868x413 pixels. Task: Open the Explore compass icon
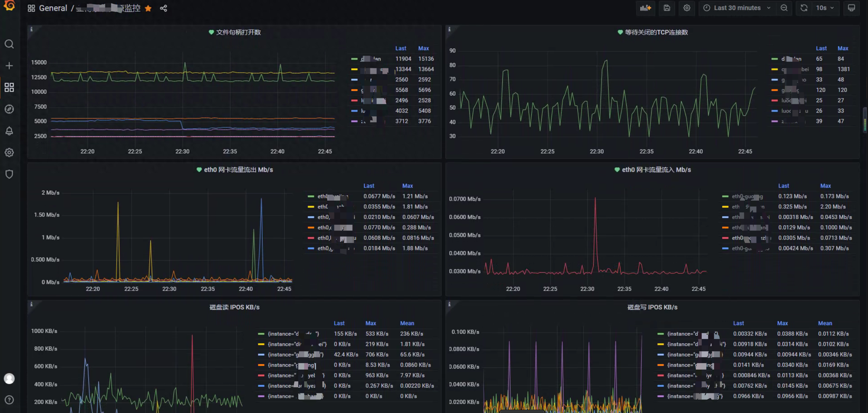(9, 109)
